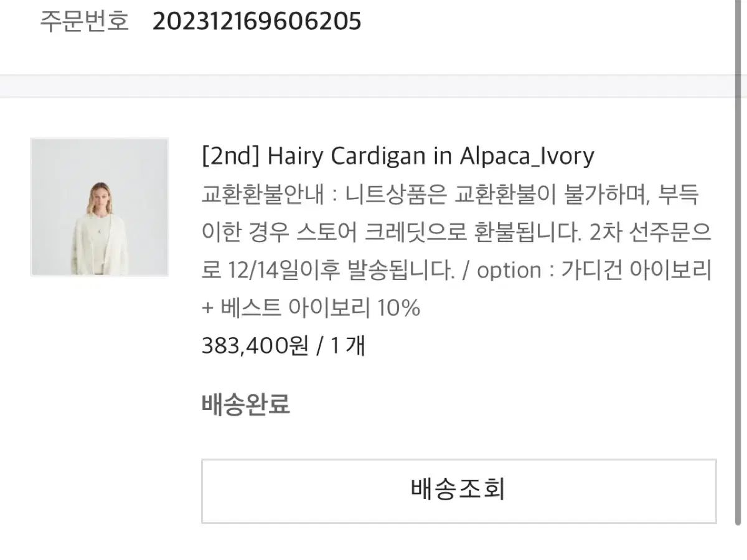Click the model's face in the thumbnail
This screenshot has height=560, width=747.
[100, 192]
